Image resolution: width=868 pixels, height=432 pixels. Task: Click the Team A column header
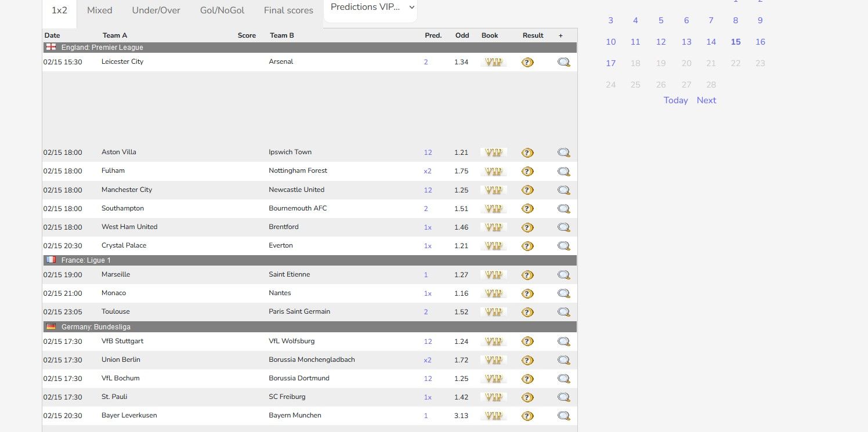(115, 35)
